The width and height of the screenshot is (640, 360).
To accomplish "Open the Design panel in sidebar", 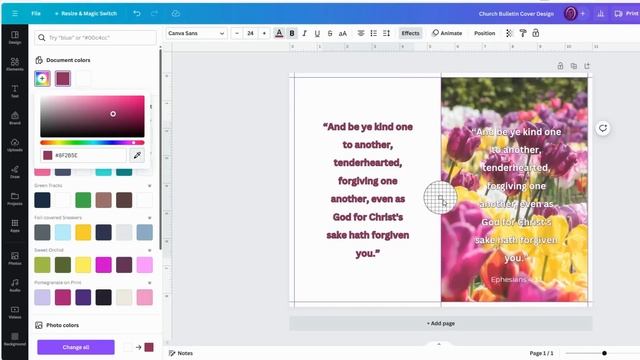I will (15, 37).
